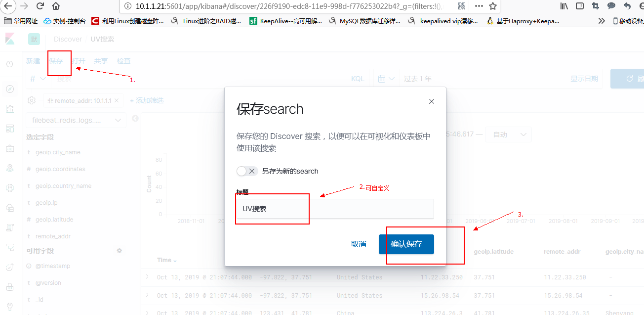Viewport: 644px width, 315px height.
Task: Open page actions three-dot menu
Action: [479, 6]
